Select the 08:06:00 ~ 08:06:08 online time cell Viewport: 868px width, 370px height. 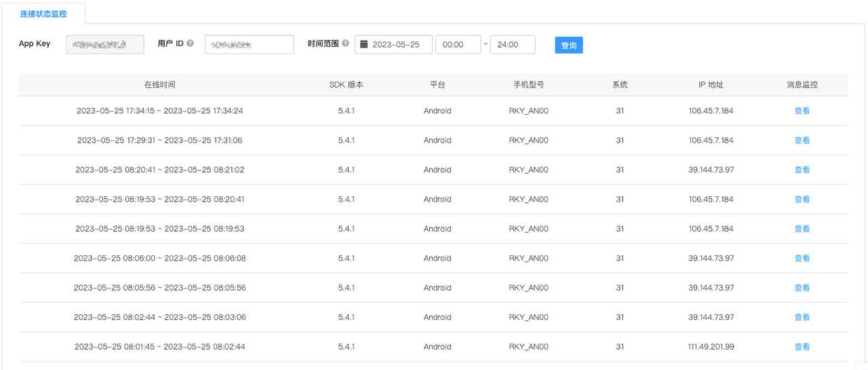[160, 258]
